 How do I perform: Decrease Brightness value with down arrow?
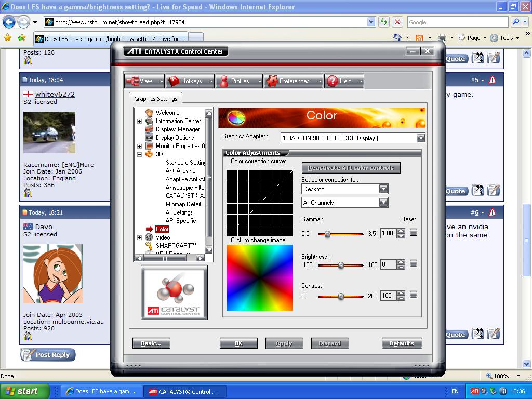[x=401, y=267]
